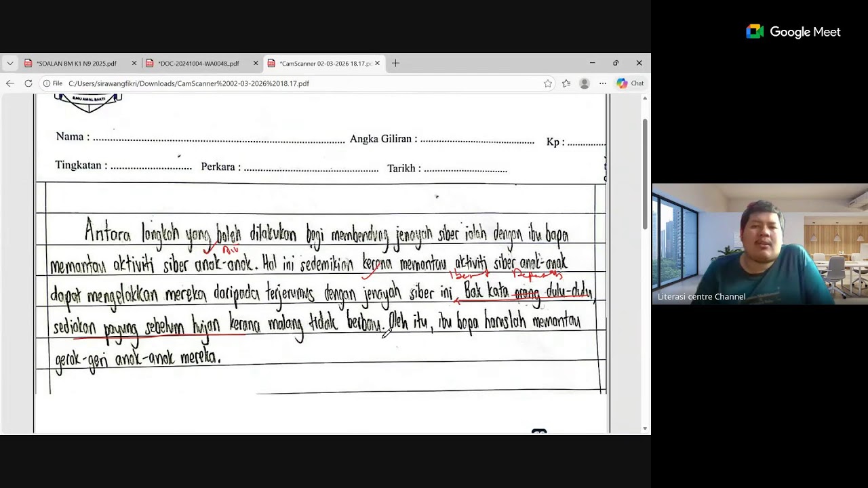The image size is (868, 488).
Task: Close the DOC-20241004-WA0048.pdf tab
Action: [x=256, y=63]
